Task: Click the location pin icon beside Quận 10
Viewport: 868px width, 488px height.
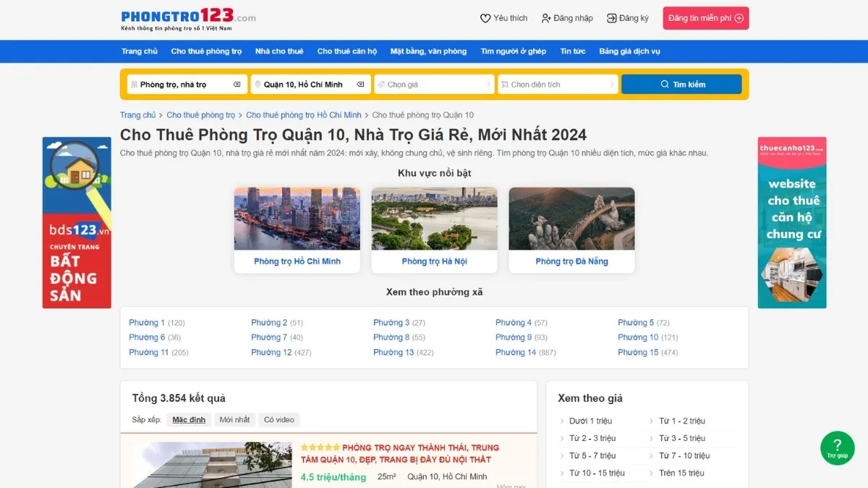Action: 258,84
